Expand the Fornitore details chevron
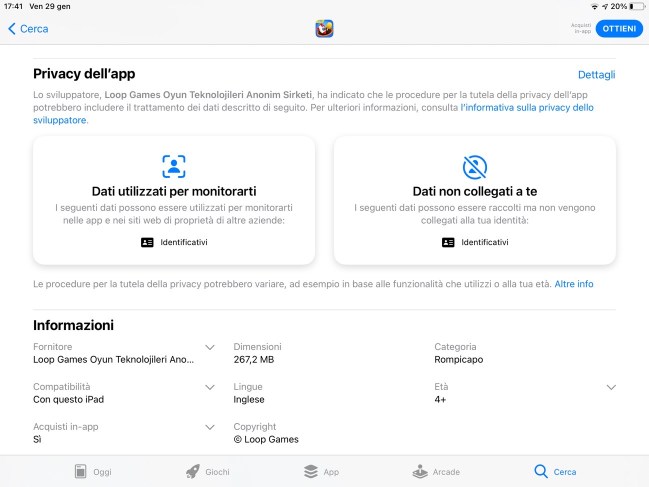 (210, 347)
